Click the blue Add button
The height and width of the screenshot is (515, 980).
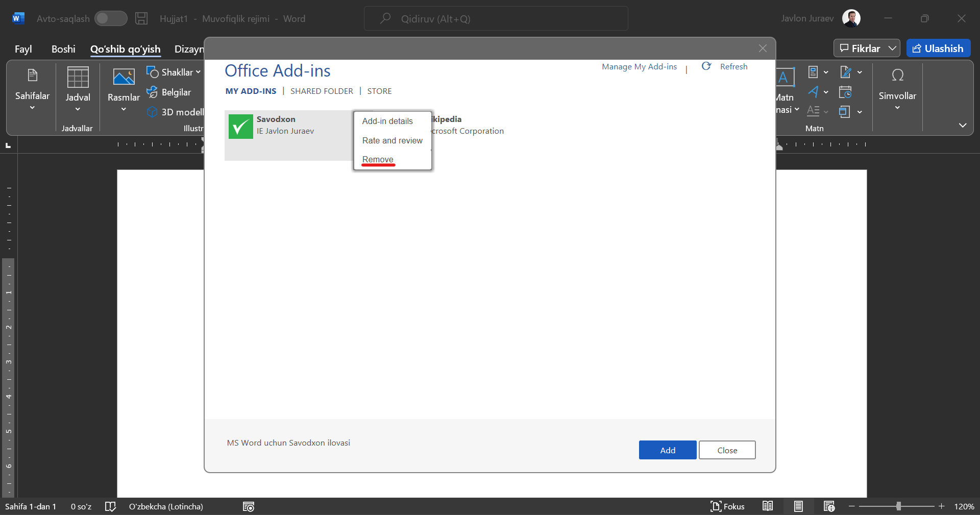(667, 450)
